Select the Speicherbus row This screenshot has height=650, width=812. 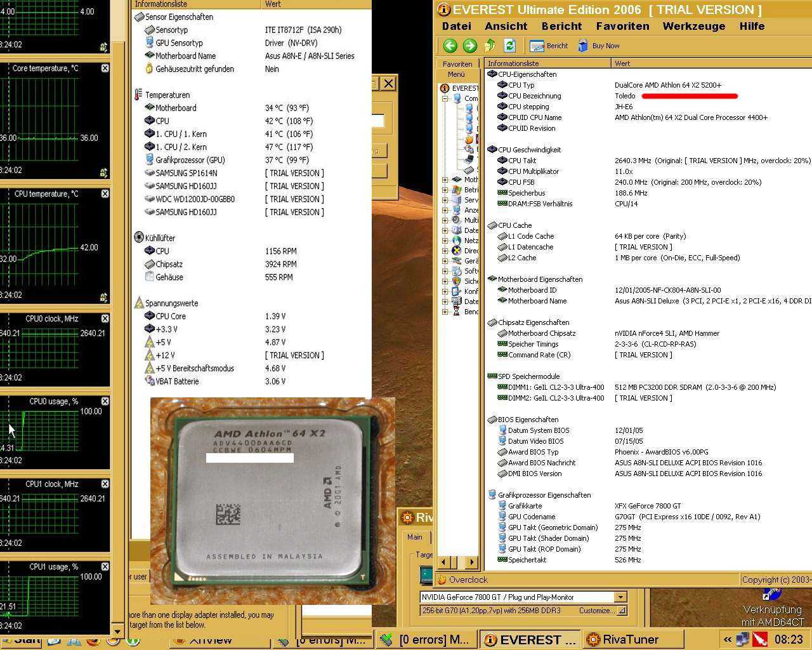tap(648, 193)
